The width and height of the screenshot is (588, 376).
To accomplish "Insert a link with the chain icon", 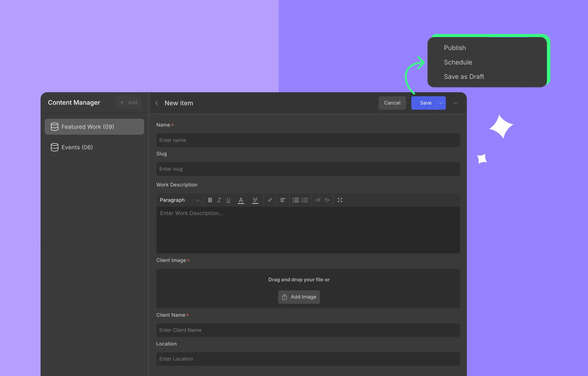I will (270, 200).
